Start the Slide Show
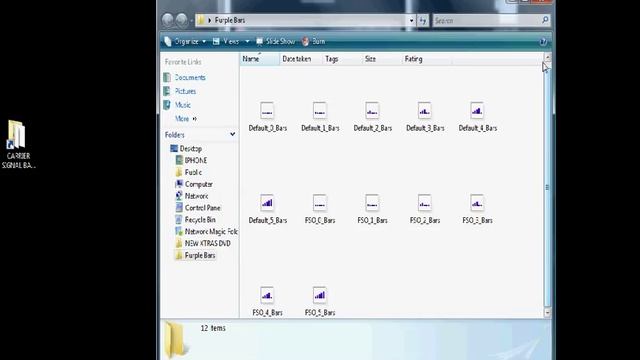 (276, 41)
